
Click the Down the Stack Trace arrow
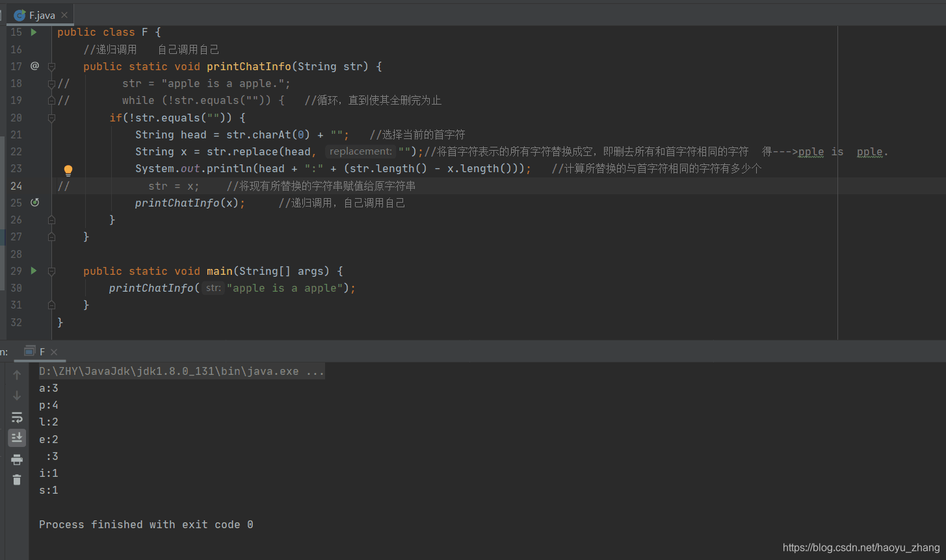tap(17, 396)
